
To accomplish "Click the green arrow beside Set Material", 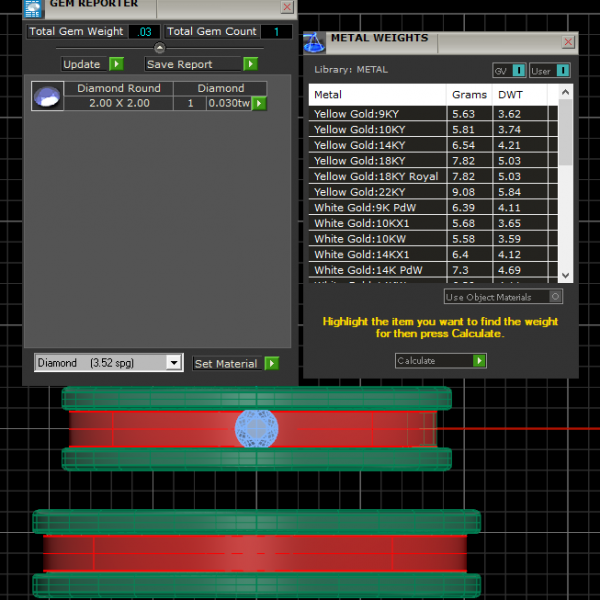I will pos(272,364).
